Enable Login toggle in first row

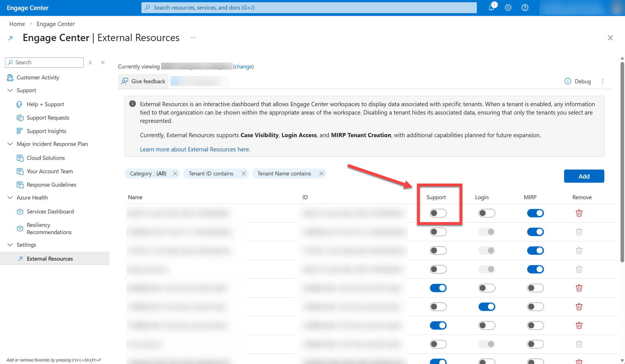point(487,213)
